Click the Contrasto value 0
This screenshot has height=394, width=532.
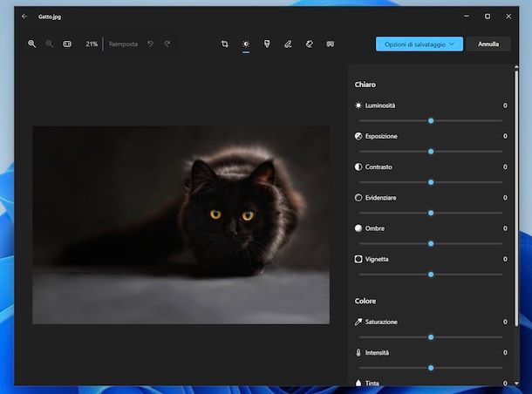505,166
